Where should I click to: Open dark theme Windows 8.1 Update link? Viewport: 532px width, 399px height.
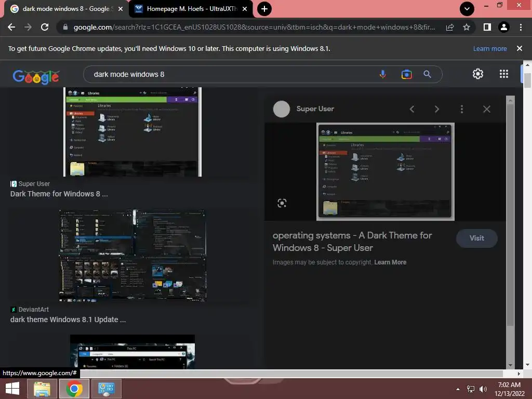(x=68, y=320)
